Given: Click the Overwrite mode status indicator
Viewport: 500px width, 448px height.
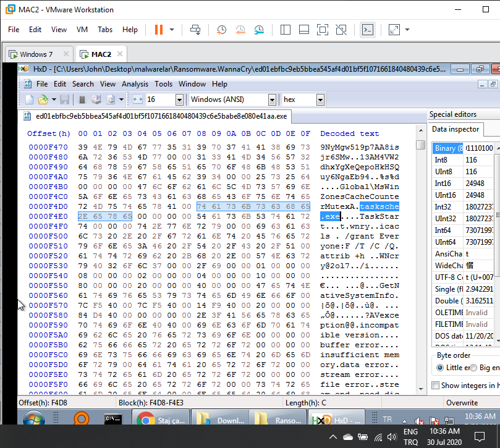Looking at the screenshot, I should [462, 403].
